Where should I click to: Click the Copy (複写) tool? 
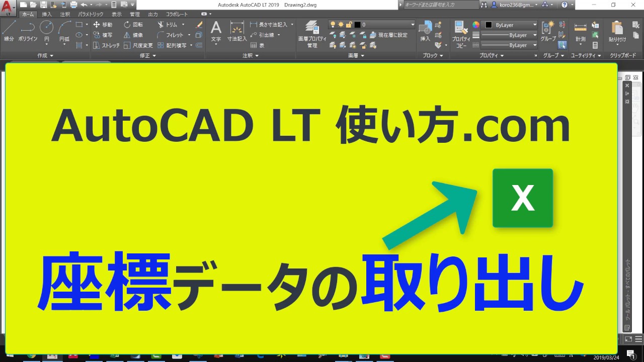click(103, 35)
